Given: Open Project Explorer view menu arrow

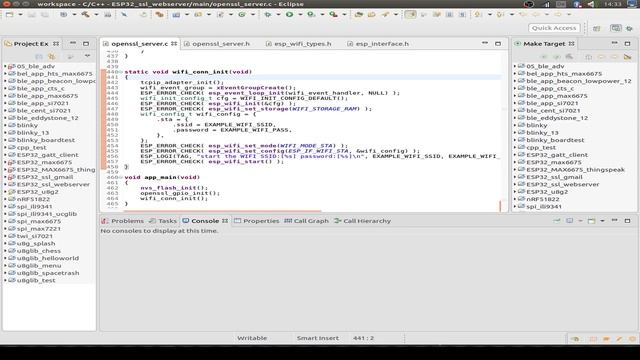Looking at the screenshot, I should pyautogui.click(x=87, y=56).
